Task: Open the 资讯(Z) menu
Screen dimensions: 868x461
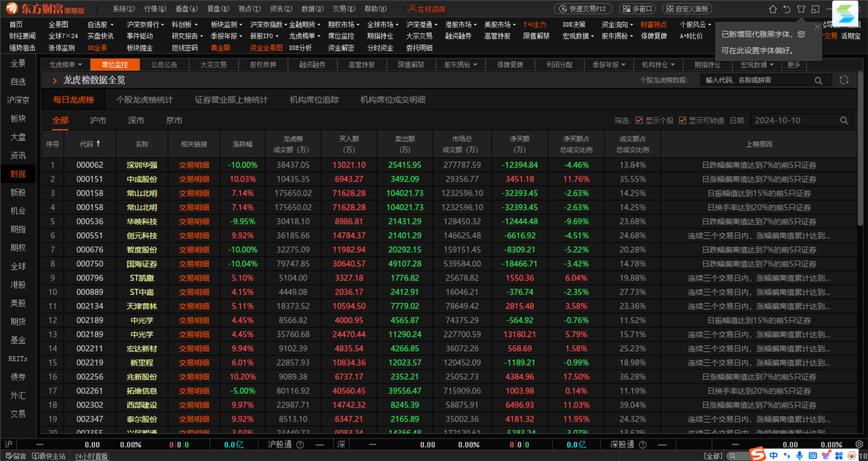Action: pos(280,9)
